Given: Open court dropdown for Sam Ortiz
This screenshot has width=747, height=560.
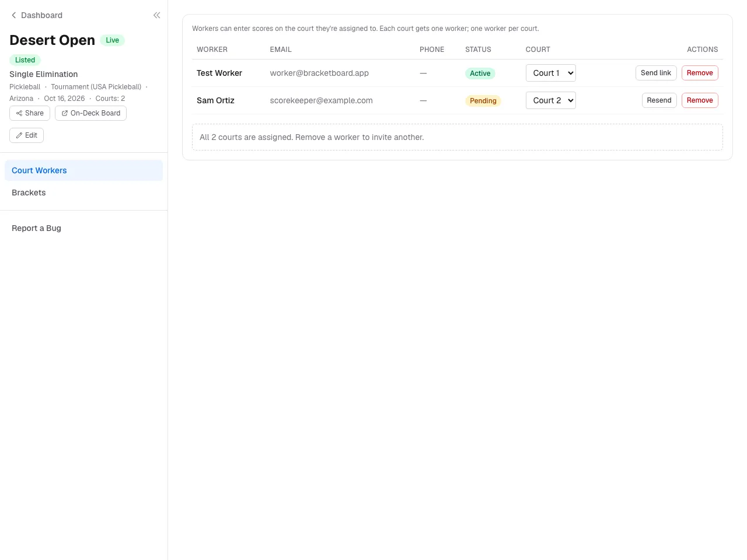Looking at the screenshot, I should (x=551, y=100).
